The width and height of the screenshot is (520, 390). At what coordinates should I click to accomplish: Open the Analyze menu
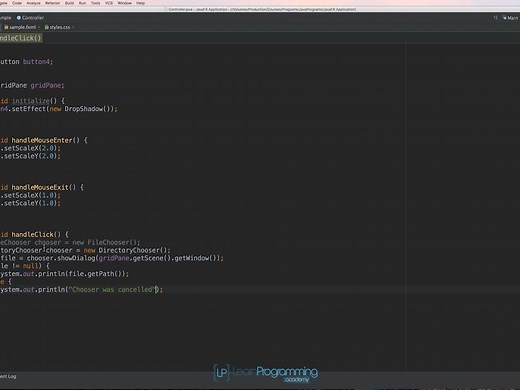(x=33, y=3)
